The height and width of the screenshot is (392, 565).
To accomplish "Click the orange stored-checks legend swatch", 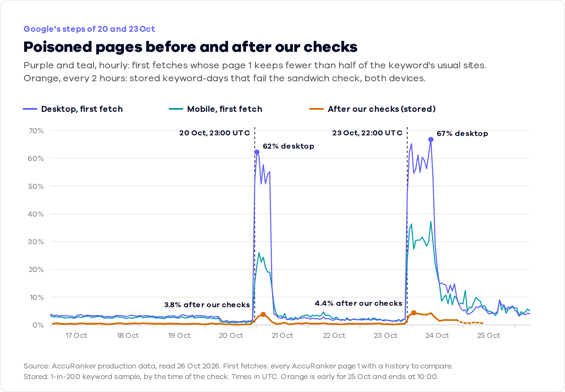I will click(x=317, y=109).
